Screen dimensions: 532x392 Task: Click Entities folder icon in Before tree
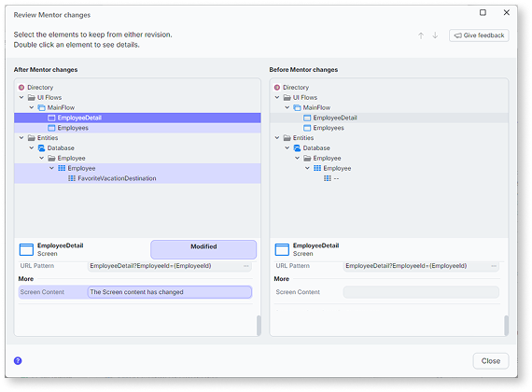pyautogui.click(x=287, y=138)
